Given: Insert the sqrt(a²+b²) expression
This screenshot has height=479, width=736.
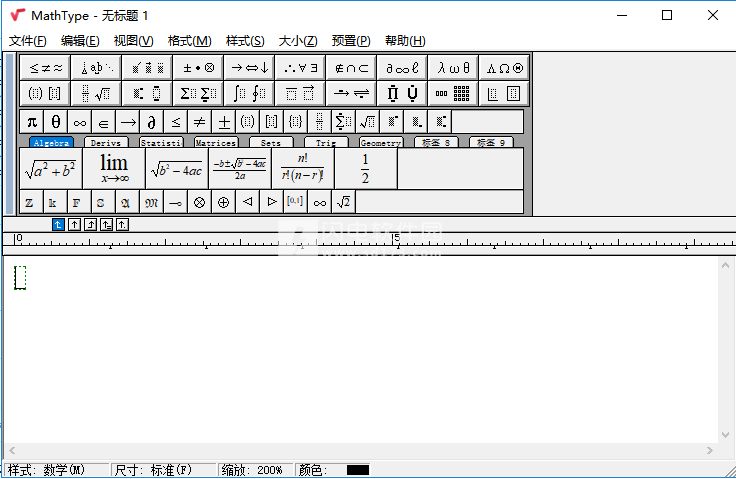Looking at the screenshot, I should click(51, 169).
